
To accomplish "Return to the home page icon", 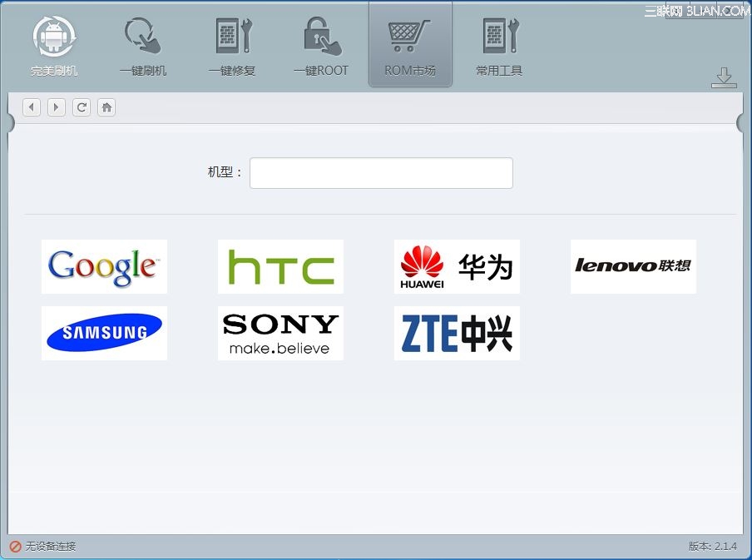I will coord(106,107).
